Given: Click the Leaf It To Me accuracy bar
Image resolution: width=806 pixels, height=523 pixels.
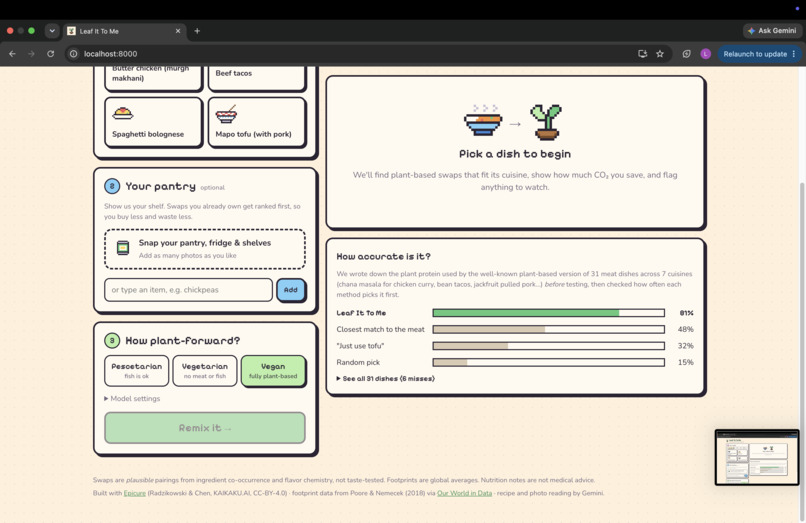Looking at the screenshot, I should (x=548, y=313).
